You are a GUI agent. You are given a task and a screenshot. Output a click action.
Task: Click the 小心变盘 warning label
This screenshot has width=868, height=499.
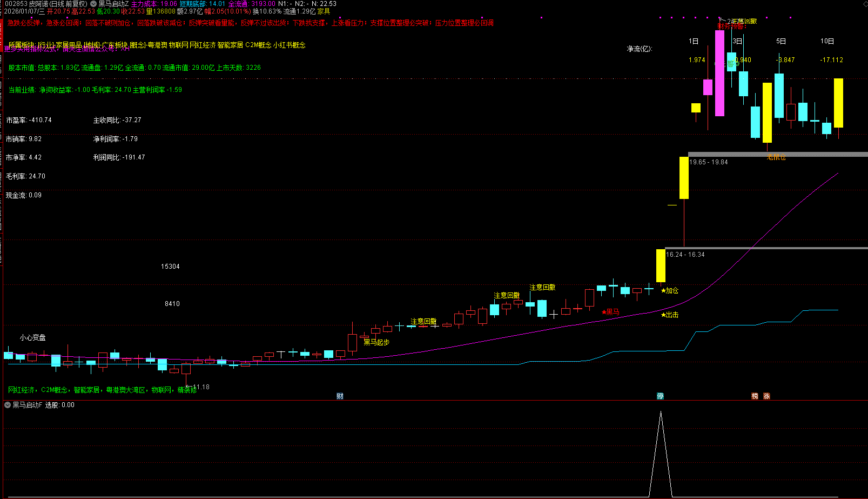(x=33, y=337)
